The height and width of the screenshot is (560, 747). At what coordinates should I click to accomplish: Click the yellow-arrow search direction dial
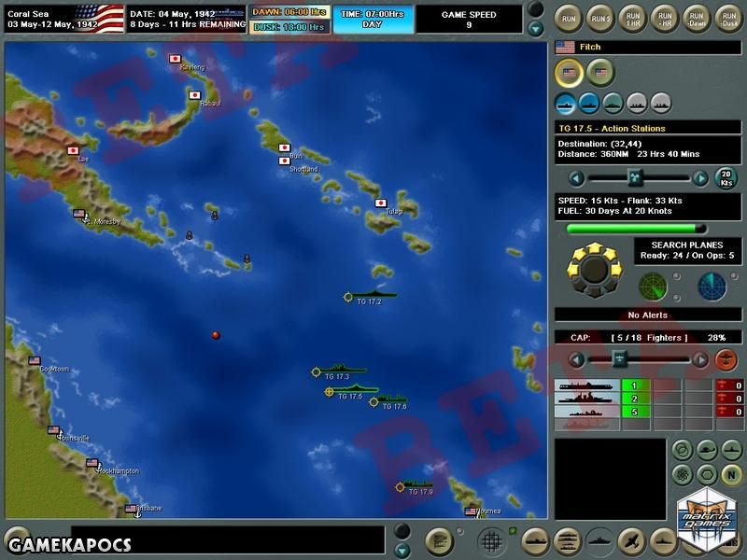pos(595,270)
